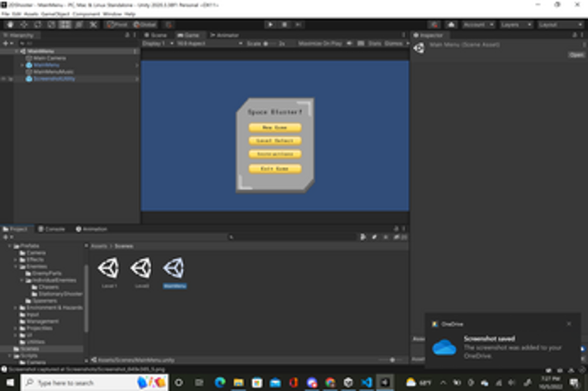Toggle the Mute Audio icon in Game view
The image size is (588, 391).
click(x=350, y=44)
